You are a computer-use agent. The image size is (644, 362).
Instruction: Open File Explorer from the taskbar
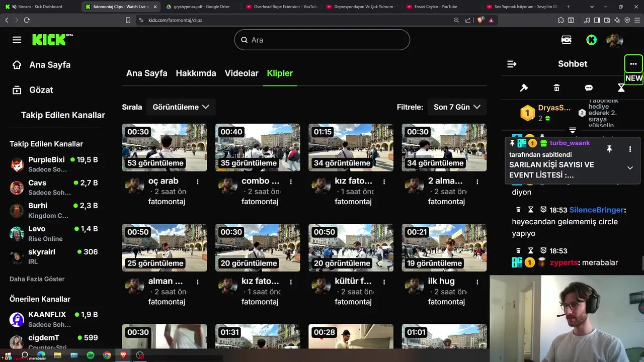(x=58, y=355)
